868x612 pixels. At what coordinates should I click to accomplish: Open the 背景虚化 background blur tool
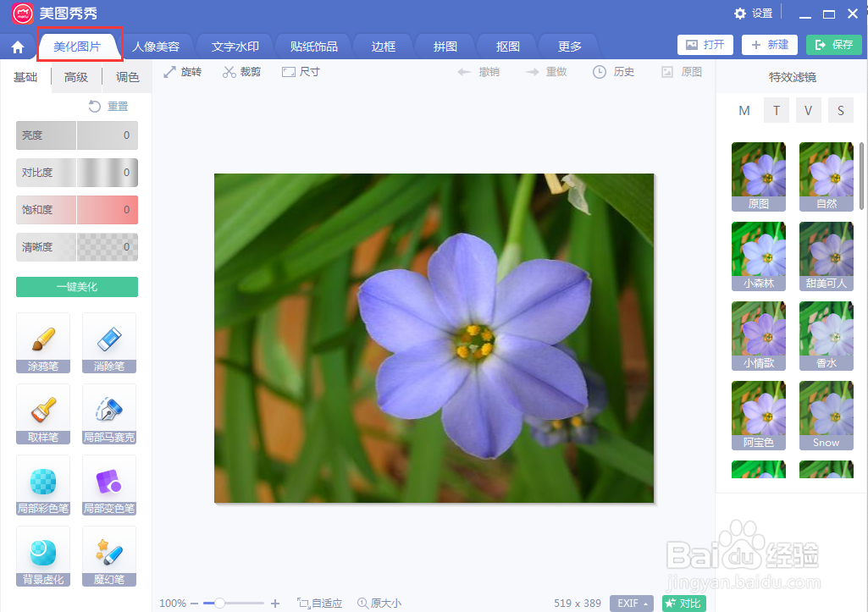(x=42, y=555)
